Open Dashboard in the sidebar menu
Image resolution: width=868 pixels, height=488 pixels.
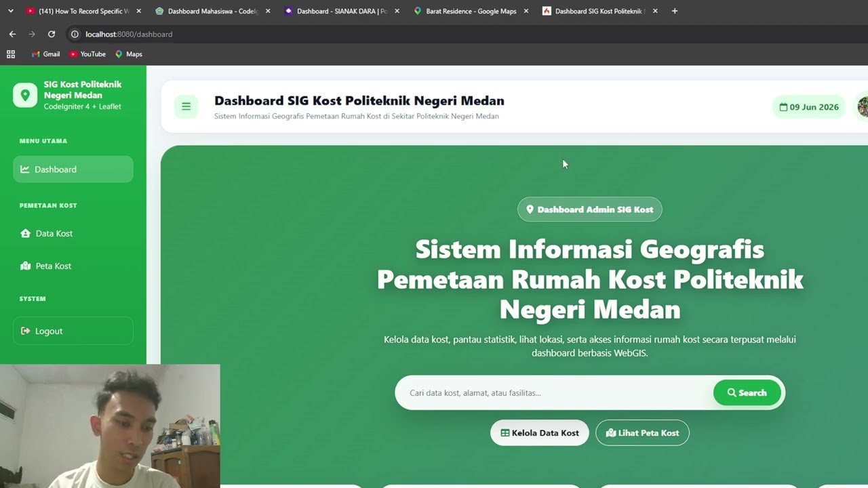73,169
